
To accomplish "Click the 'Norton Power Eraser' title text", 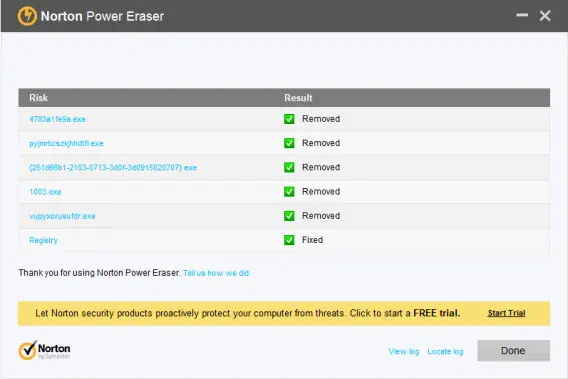I will tap(103, 16).
